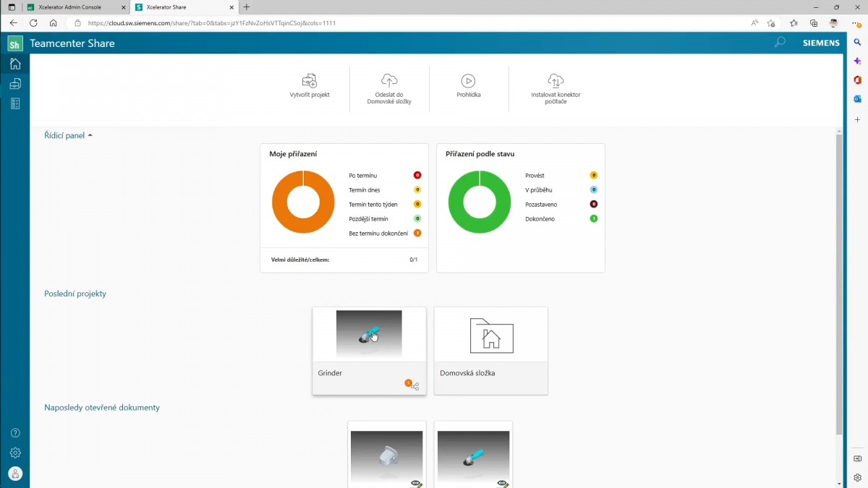Open the send-to-device icon in the left sidebar

click(14, 83)
